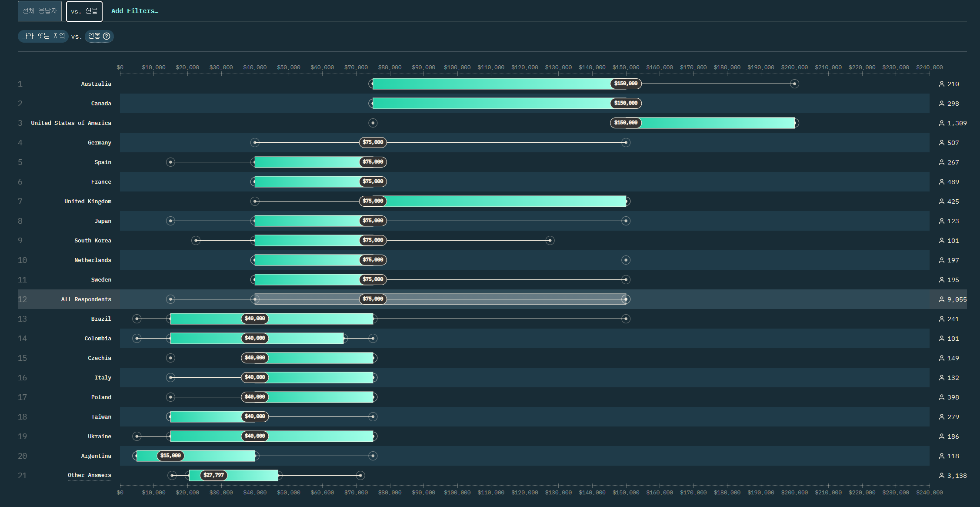Image resolution: width=980 pixels, height=507 pixels.
Task: Open the Other Answers link
Action: pos(89,475)
